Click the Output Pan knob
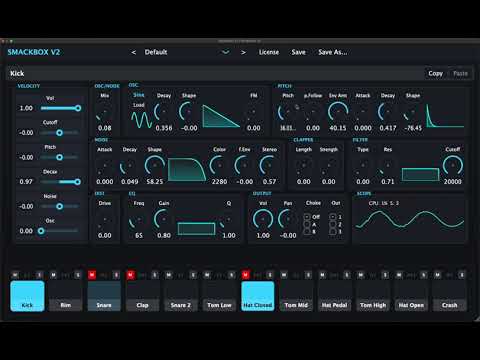This screenshot has width=480, height=360. click(x=288, y=219)
